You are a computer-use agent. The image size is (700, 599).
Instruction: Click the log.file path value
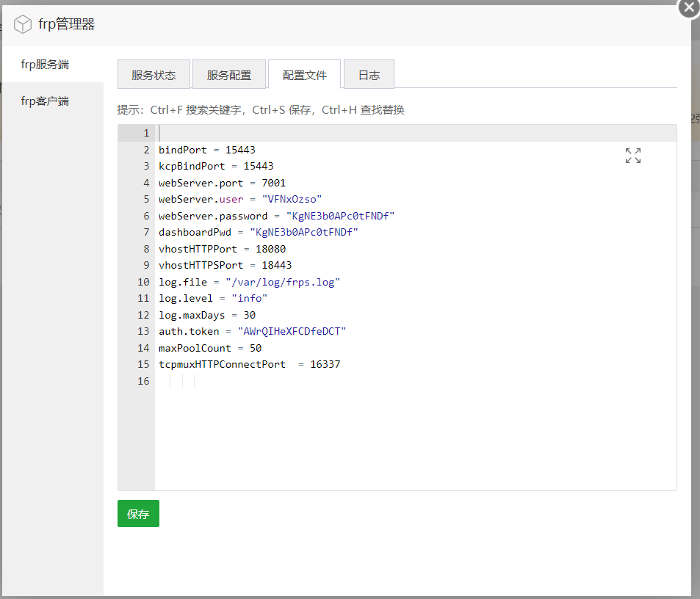pyautogui.click(x=283, y=282)
